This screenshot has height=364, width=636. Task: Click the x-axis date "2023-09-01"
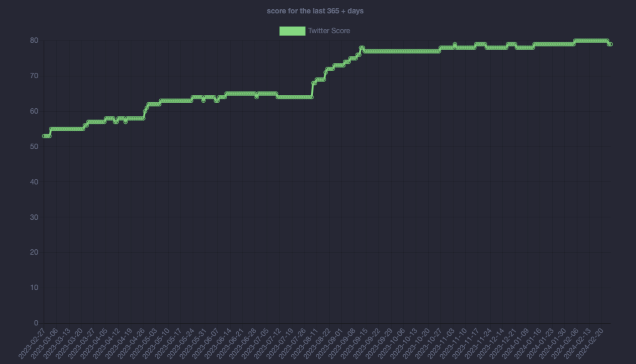[329, 344]
